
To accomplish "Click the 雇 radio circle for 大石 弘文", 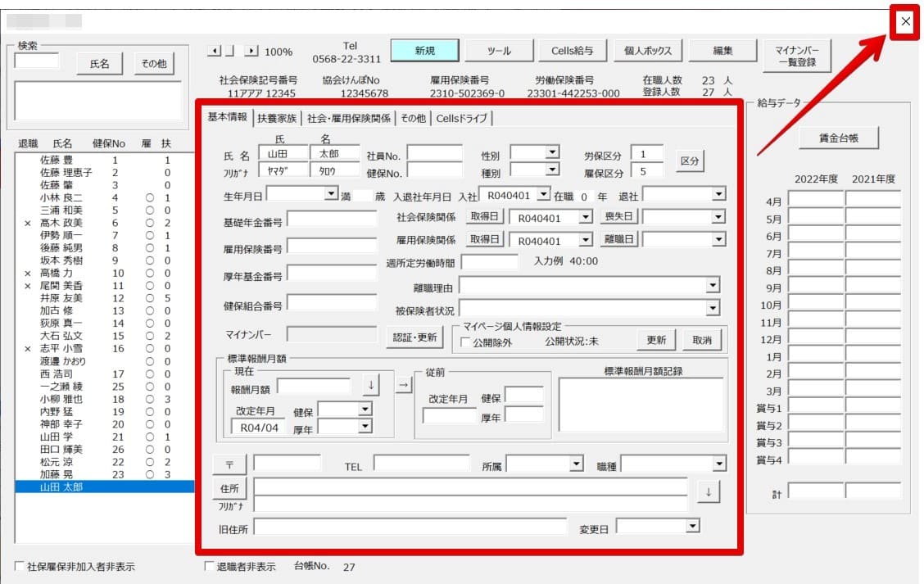I will [x=150, y=336].
